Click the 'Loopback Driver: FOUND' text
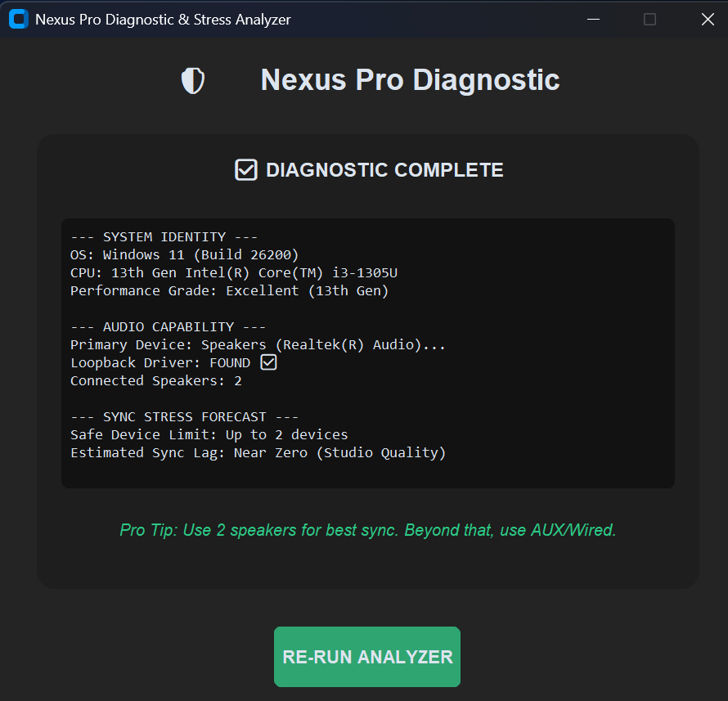Image resolution: width=728 pixels, height=701 pixels. point(160,363)
